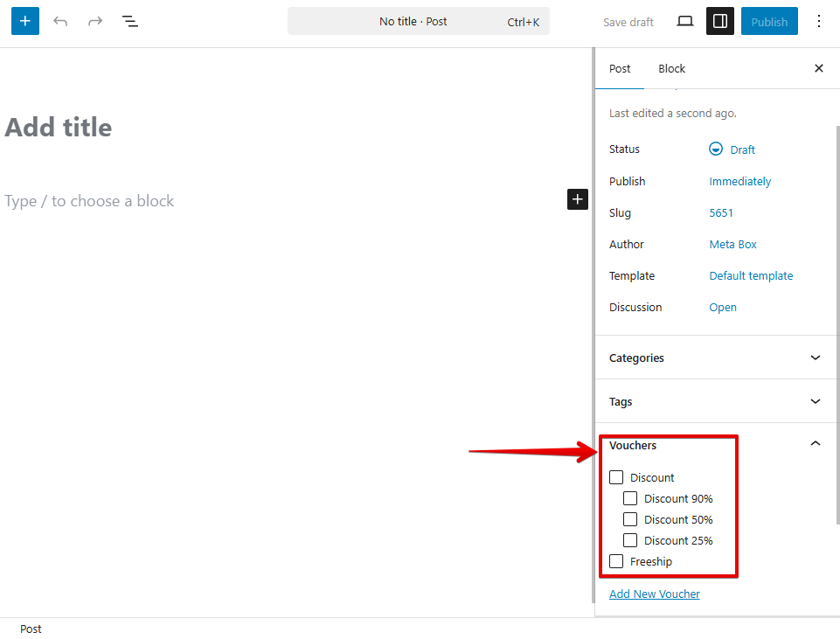Open the block inserter with the plus icon
This screenshot has height=639, width=840.
pyautogui.click(x=24, y=21)
